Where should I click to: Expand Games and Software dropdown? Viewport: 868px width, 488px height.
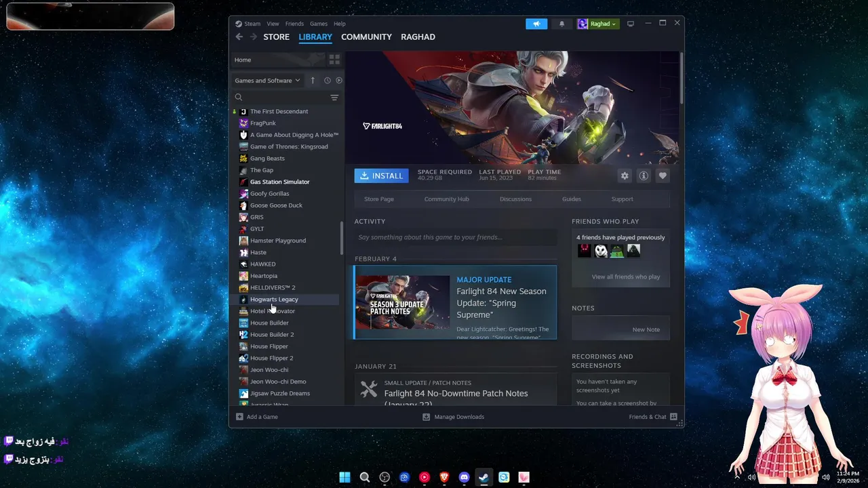point(267,80)
